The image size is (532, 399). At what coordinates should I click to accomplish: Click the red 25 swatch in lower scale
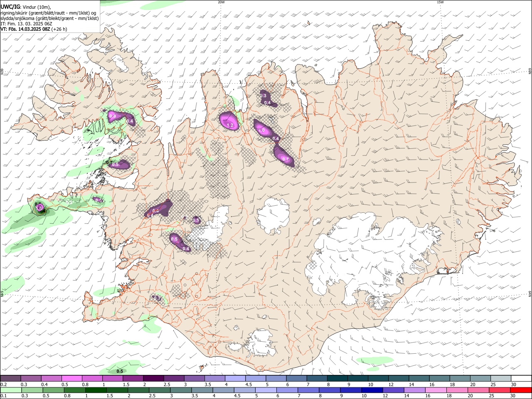(499, 390)
